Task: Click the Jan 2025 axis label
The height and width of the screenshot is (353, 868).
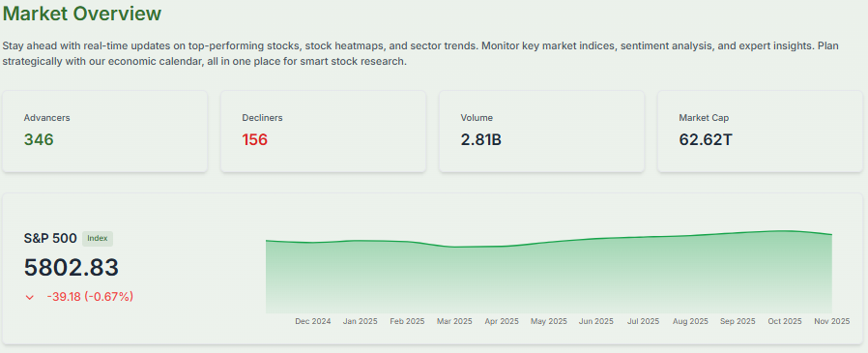Action: pos(361,321)
